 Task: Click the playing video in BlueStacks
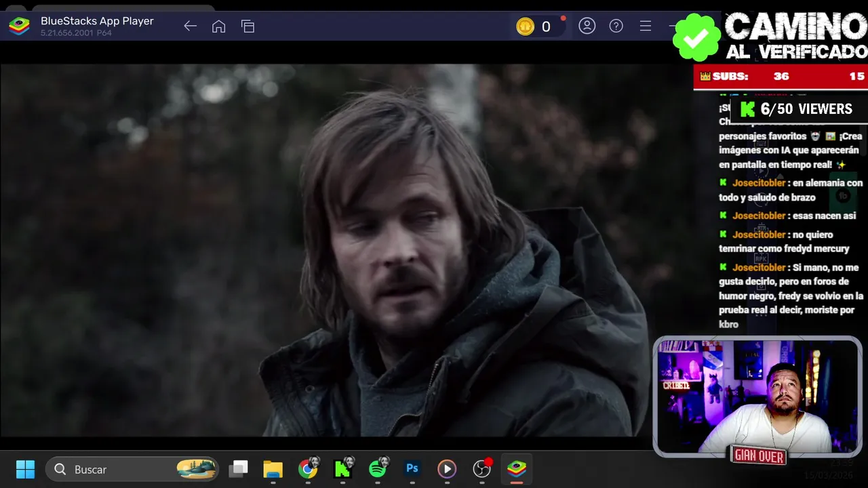(324, 251)
